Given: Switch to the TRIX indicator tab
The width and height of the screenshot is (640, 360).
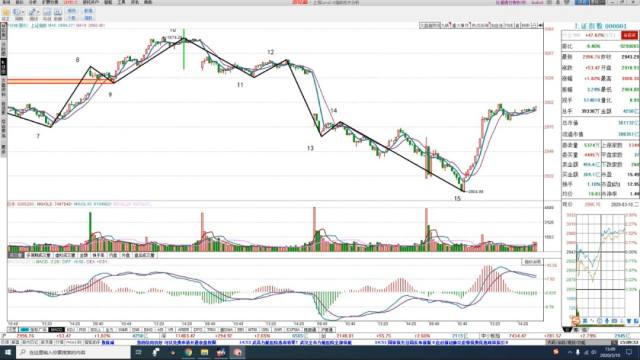Looking at the screenshot, I should (211, 329).
